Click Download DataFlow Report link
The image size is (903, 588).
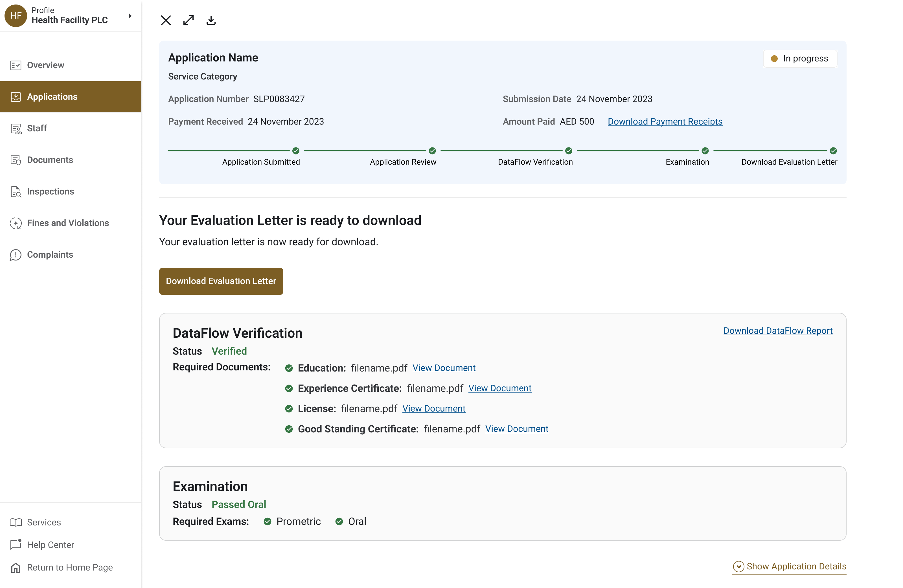tap(777, 331)
